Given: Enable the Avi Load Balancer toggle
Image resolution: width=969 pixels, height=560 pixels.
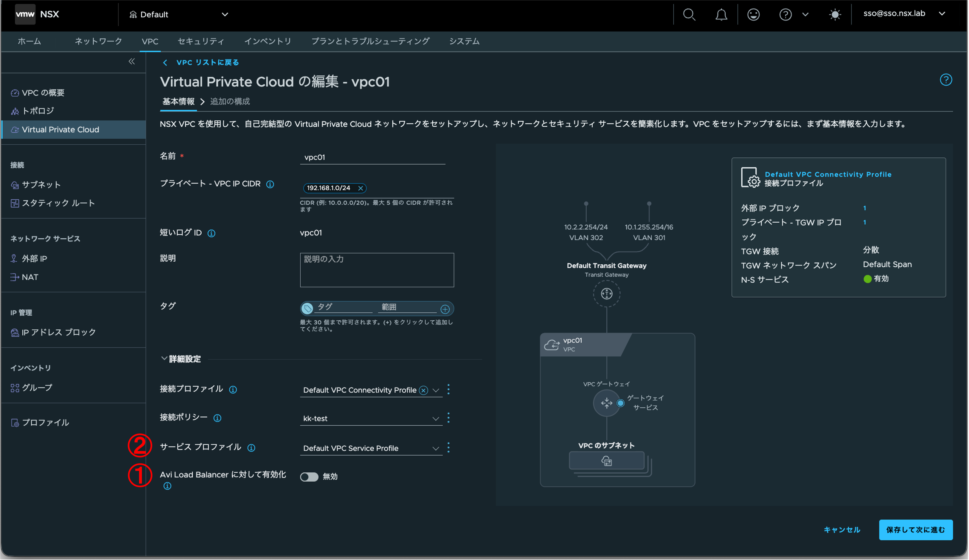Looking at the screenshot, I should pos(309,477).
